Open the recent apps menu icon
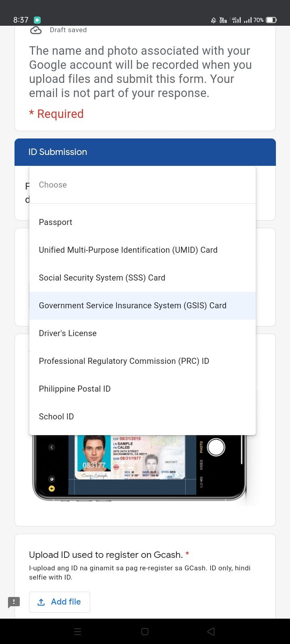The height and width of the screenshot is (644, 290). [x=78, y=632]
